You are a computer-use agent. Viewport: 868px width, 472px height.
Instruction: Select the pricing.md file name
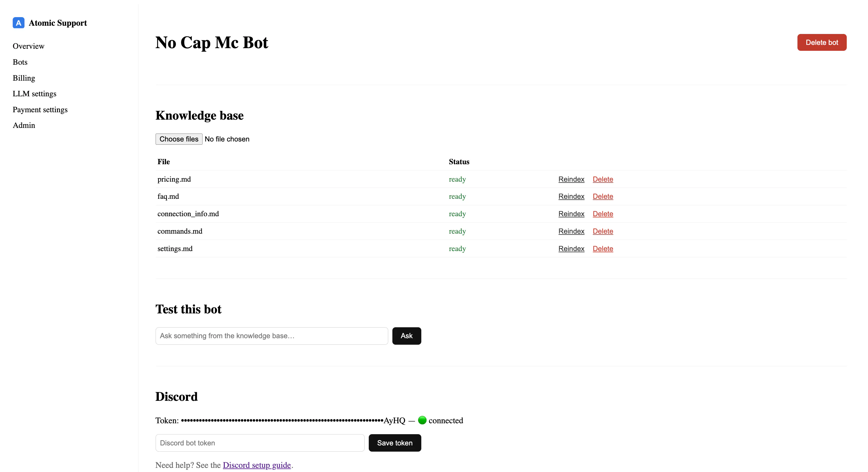[x=174, y=179]
